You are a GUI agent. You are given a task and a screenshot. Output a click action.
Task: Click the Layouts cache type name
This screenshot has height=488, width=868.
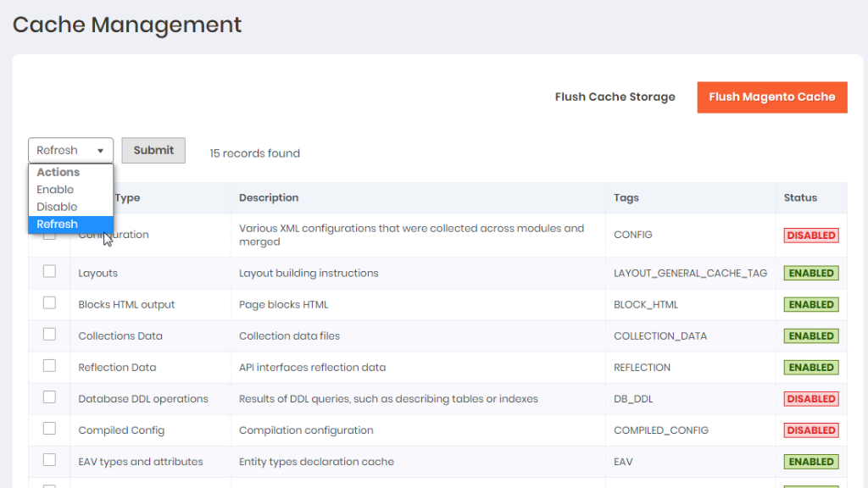coord(97,273)
